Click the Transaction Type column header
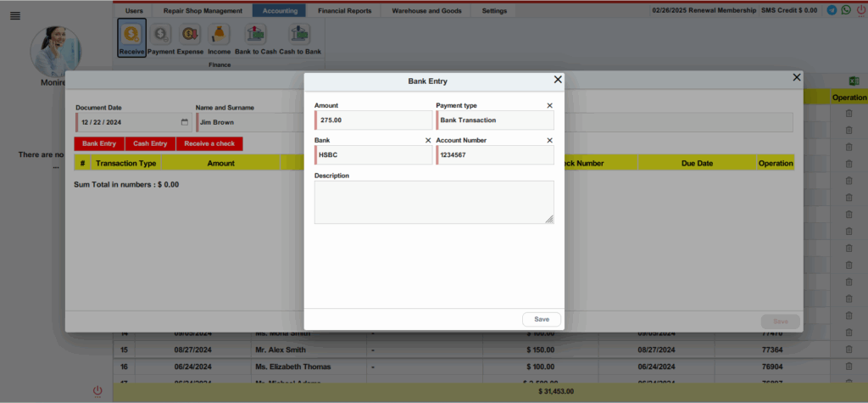The image size is (868, 403). pos(126,164)
